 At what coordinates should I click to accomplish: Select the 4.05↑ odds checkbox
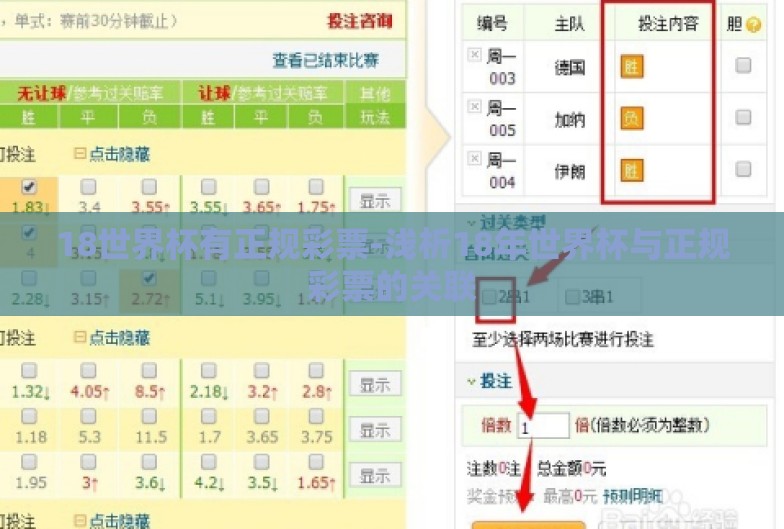coord(88,370)
